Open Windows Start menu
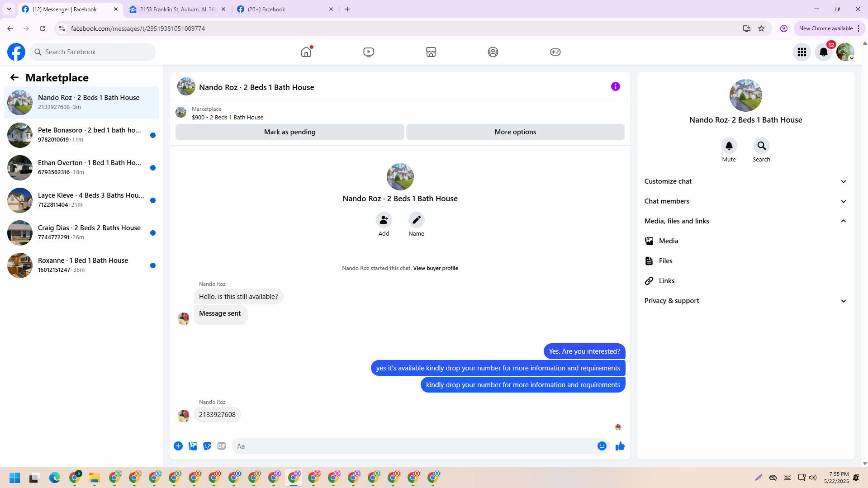This screenshot has width=868, height=488. pos(15,478)
